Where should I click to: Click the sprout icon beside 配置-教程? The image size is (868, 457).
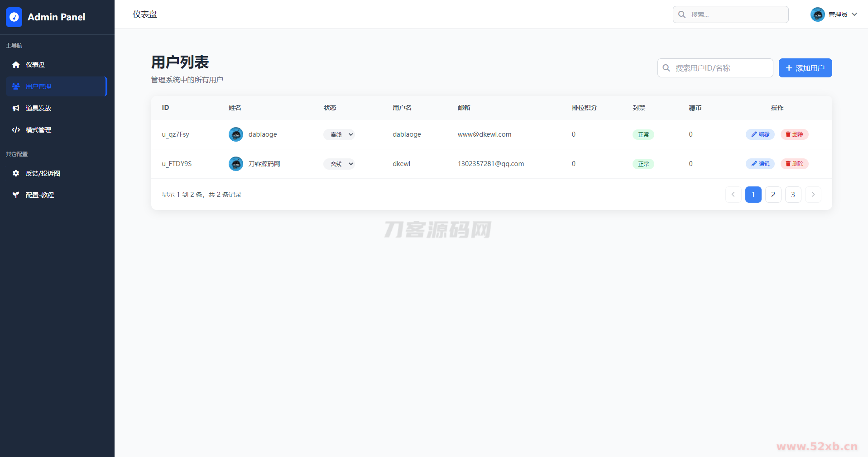[16, 195]
